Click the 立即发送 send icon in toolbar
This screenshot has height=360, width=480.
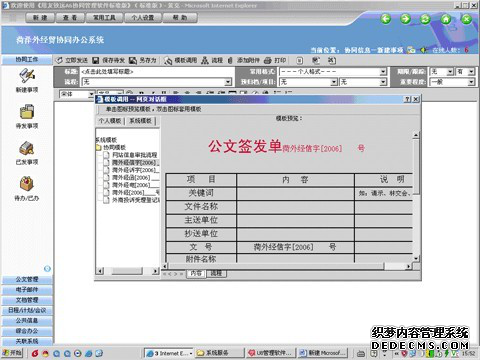click(59, 60)
